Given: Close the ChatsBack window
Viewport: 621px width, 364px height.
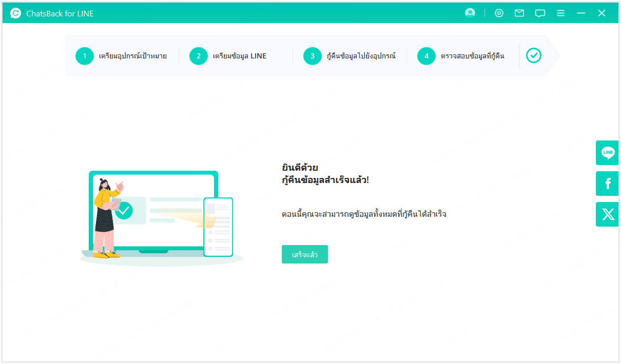Looking at the screenshot, I should pos(601,13).
